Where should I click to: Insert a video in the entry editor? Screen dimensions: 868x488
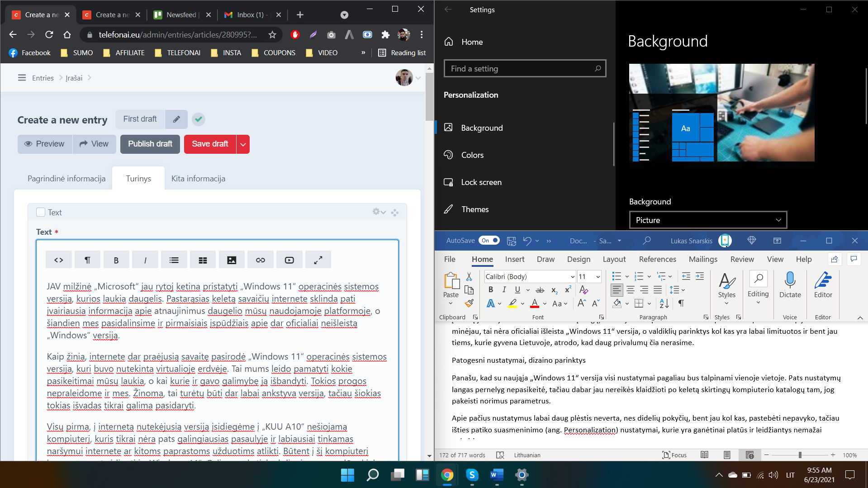(x=289, y=260)
